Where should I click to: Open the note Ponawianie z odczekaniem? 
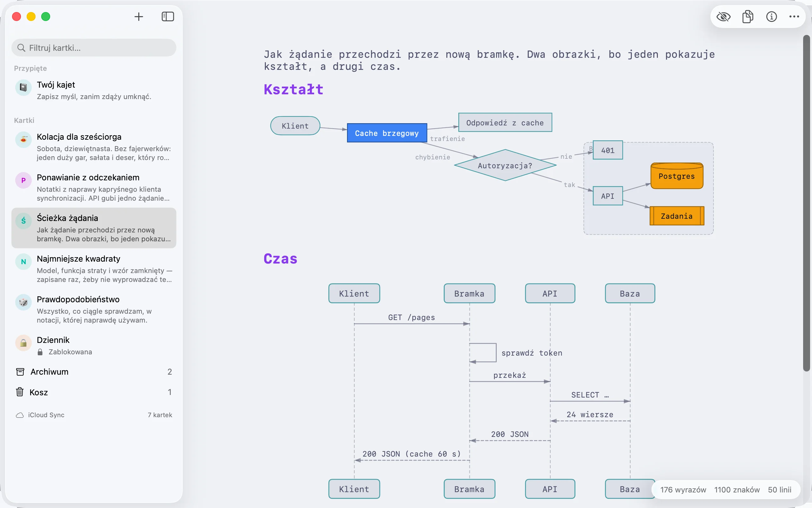tap(94, 187)
